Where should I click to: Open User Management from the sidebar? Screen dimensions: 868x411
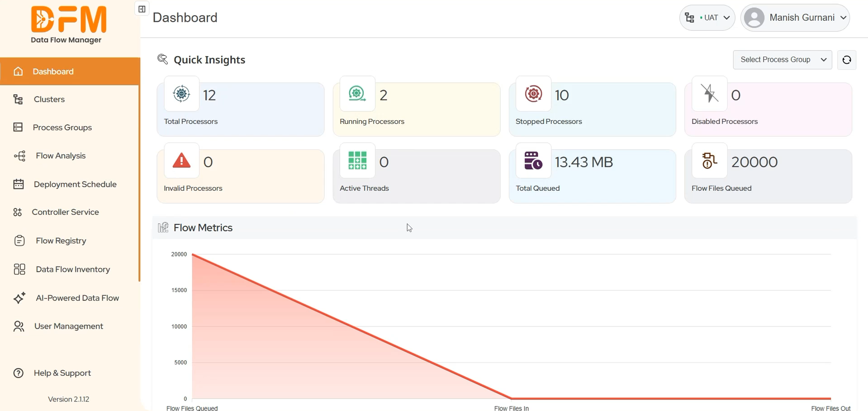tap(68, 326)
